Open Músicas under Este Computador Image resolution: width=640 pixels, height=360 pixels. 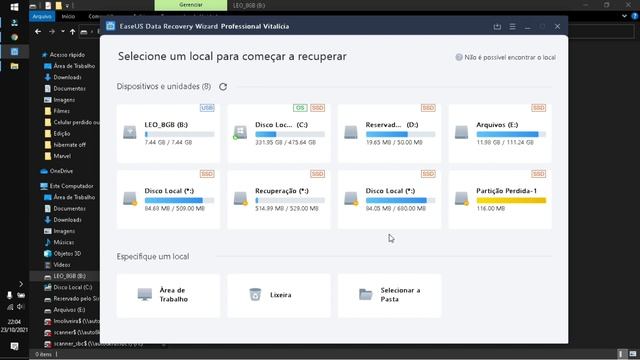click(59, 242)
